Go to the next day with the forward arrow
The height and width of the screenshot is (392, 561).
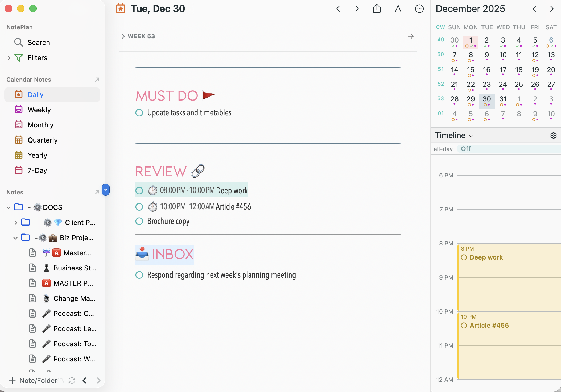click(x=357, y=9)
